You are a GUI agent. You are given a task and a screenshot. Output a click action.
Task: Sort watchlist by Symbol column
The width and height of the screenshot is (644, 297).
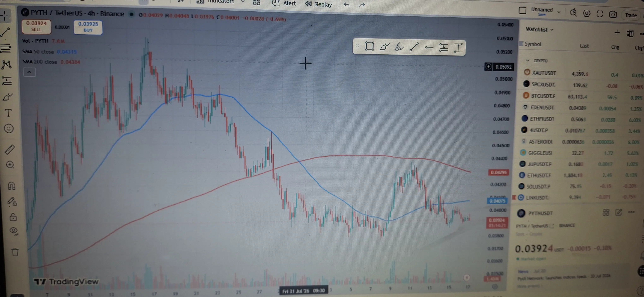533,44
